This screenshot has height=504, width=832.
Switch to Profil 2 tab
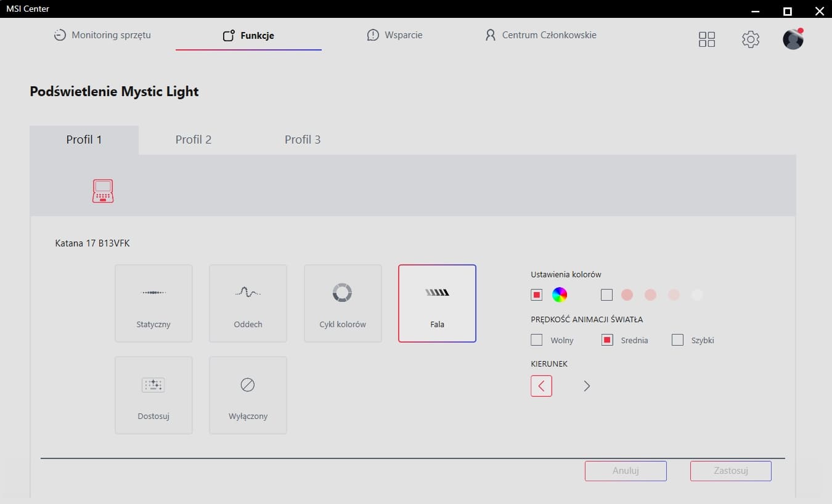point(194,140)
